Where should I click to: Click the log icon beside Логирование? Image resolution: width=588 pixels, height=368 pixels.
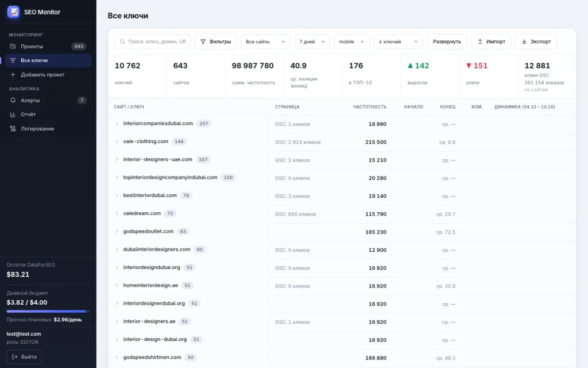point(13,128)
